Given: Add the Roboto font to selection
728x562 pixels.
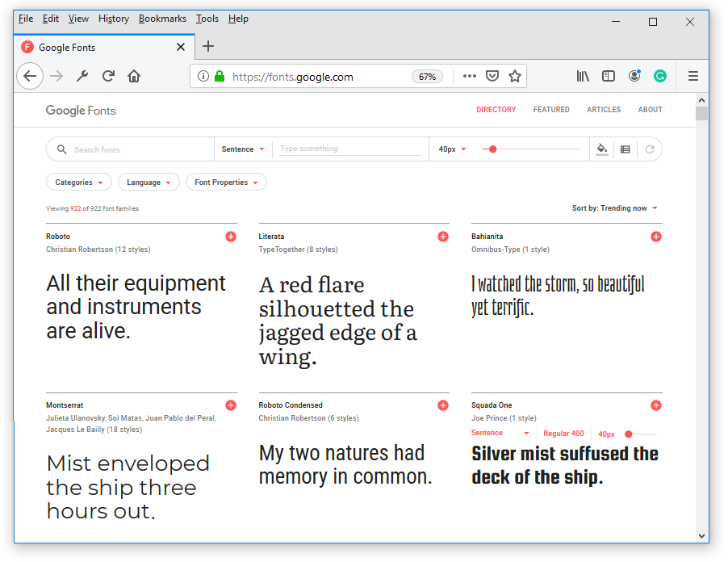Looking at the screenshot, I should coord(231,237).
